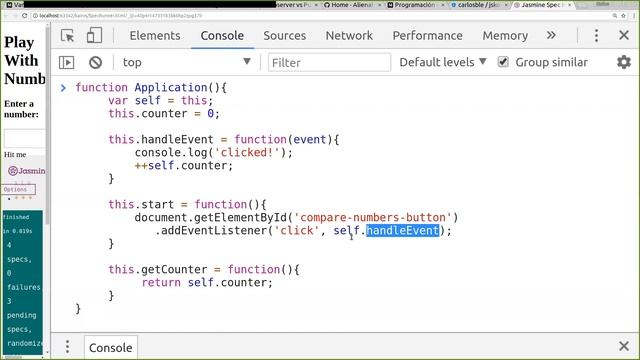Click the Hit me button

pos(15,155)
